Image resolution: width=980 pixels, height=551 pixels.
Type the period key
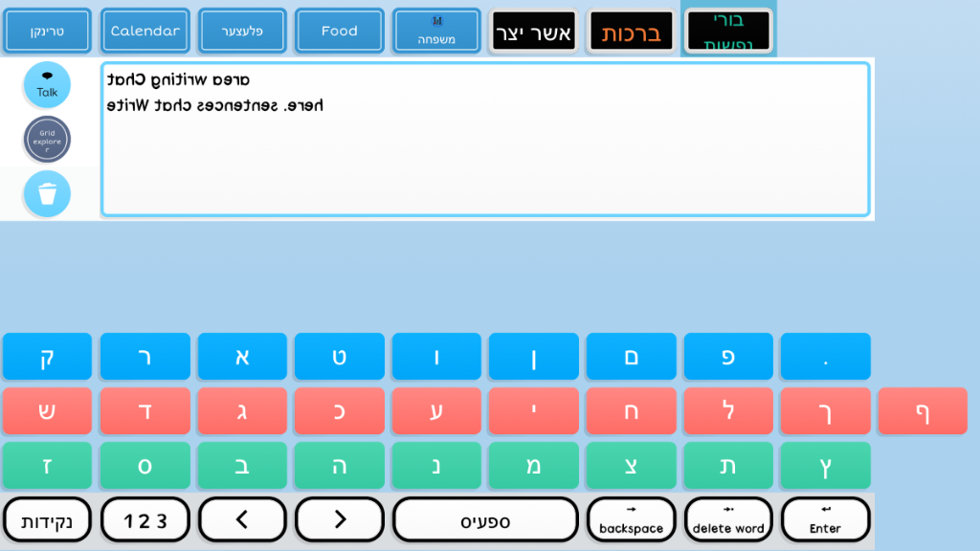[x=825, y=357]
